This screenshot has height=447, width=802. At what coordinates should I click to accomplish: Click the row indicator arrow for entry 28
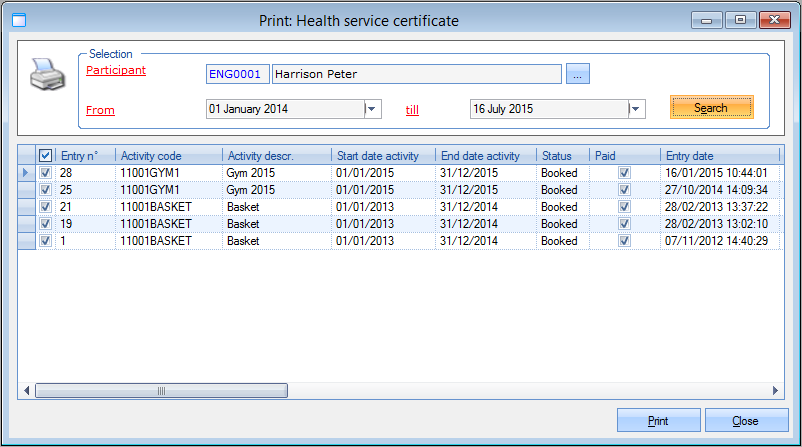[x=26, y=173]
